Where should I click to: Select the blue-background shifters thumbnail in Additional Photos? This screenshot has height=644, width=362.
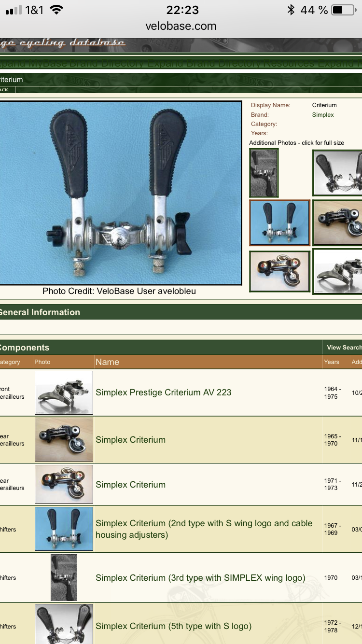[279, 223]
